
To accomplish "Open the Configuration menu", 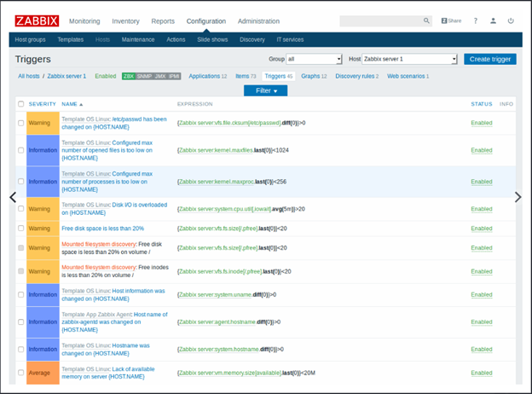I will point(206,21).
